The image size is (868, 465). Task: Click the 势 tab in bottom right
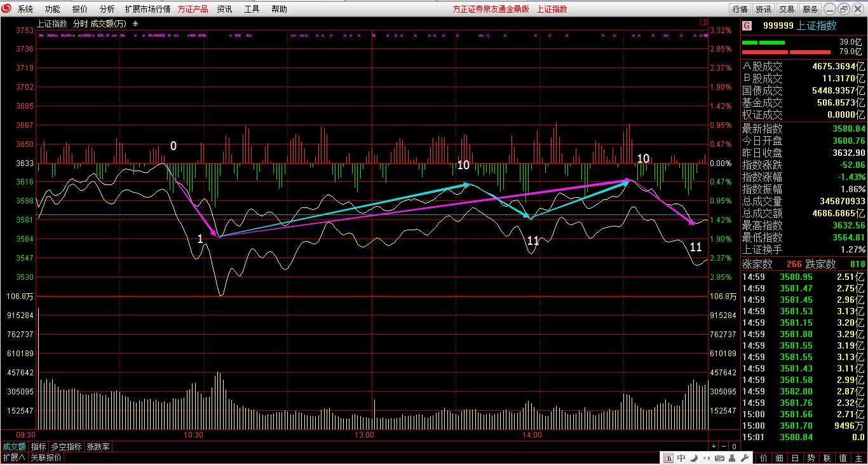pos(811,458)
